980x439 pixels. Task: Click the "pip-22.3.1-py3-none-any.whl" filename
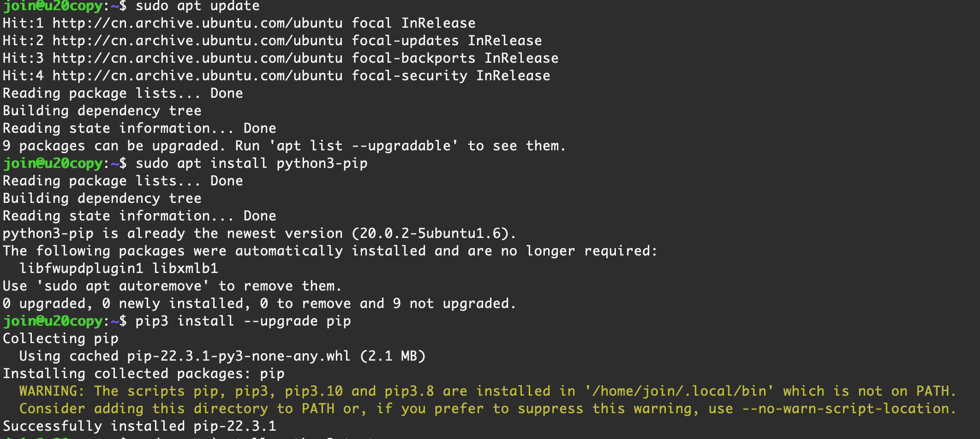239,356
